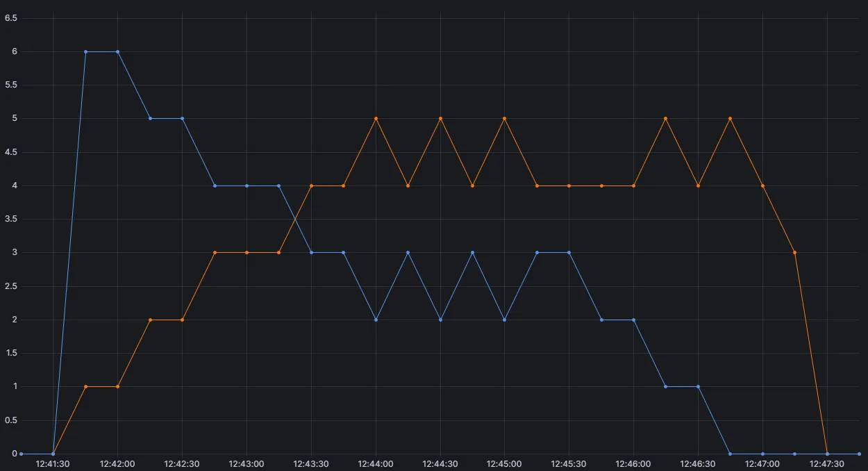Screen dimensions: 868x471
Task: Click the 12:46:00 x-axis time label
Action: click(633, 463)
